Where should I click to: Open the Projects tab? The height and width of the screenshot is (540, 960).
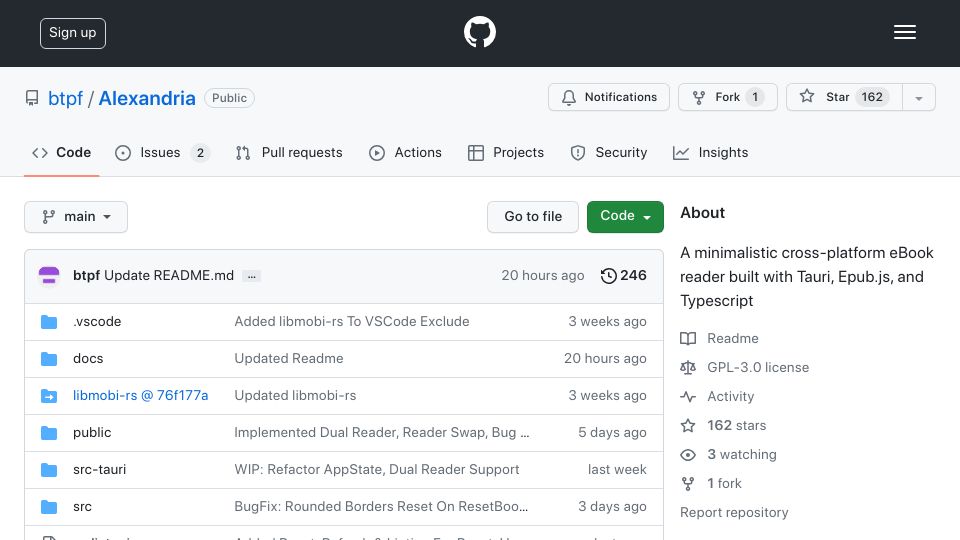coord(506,152)
